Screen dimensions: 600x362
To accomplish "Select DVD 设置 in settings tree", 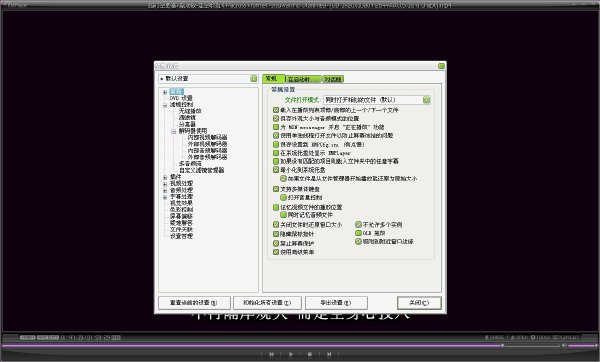I will click(x=181, y=98).
